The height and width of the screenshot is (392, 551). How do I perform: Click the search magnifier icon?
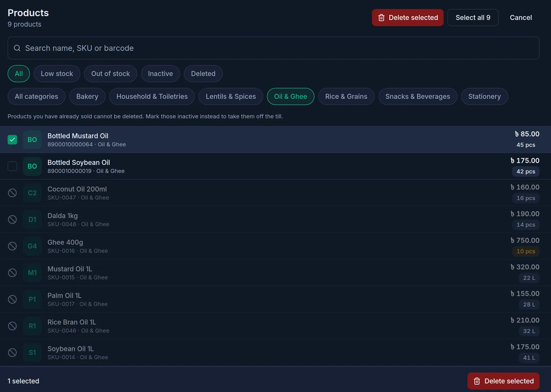coord(17,48)
